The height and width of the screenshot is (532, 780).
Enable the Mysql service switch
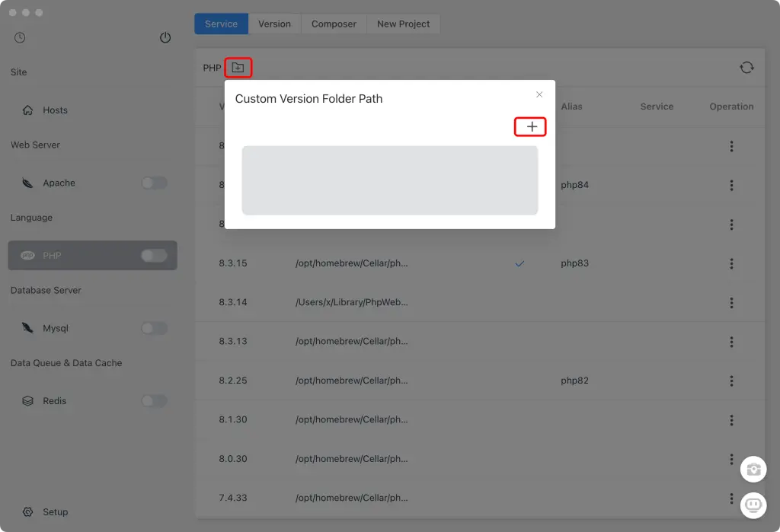point(154,329)
